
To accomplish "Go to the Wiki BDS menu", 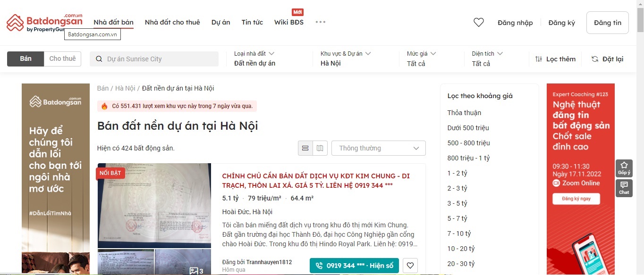I will (288, 22).
